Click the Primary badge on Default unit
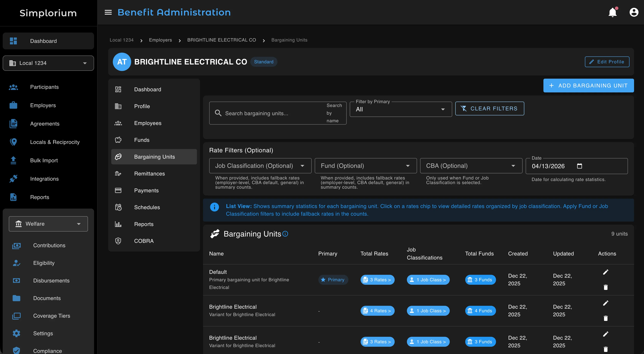Image resolution: width=644 pixels, height=354 pixels. [333, 280]
